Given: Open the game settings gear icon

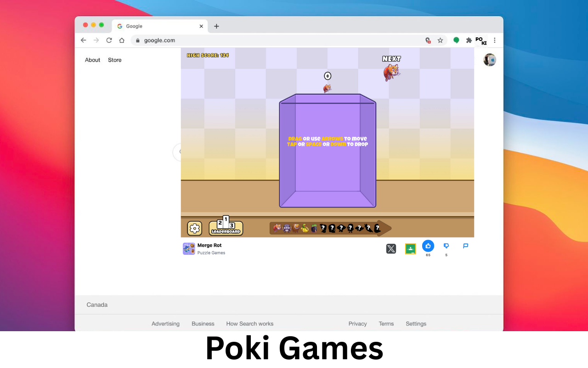Looking at the screenshot, I should [194, 228].
